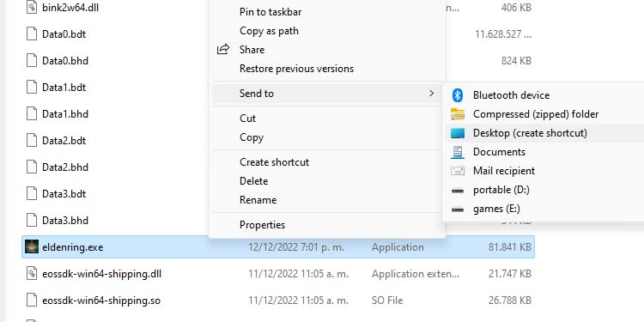
Task: Select the eldenring.exe file name
Action: click(x=72, y=247)
